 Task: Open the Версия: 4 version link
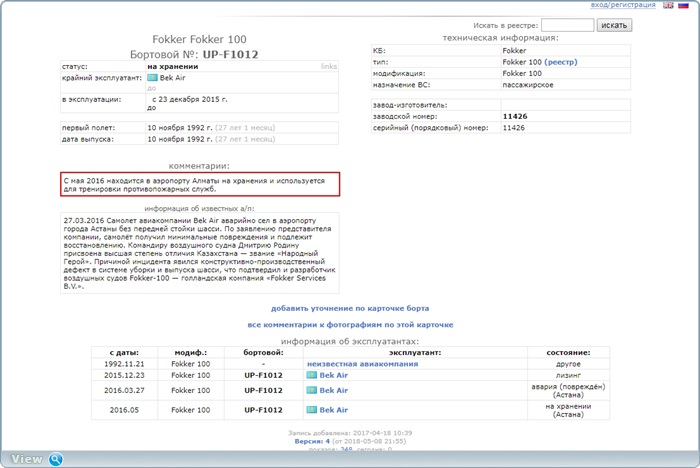point(312,441)
